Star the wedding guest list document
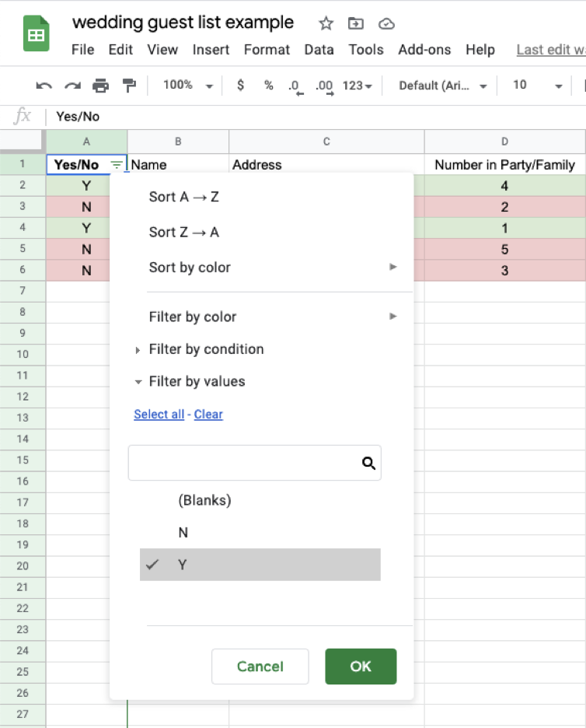 tap(326, 23)
